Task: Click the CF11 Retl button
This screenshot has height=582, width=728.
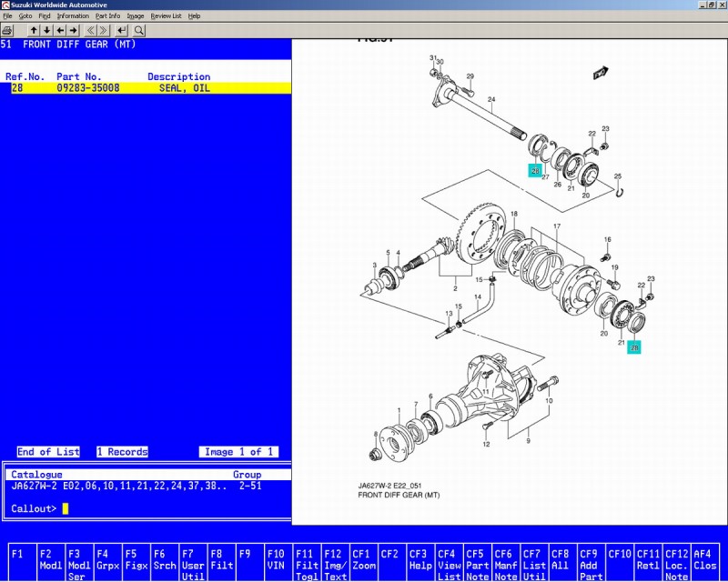Action: [x=648, y=562]
